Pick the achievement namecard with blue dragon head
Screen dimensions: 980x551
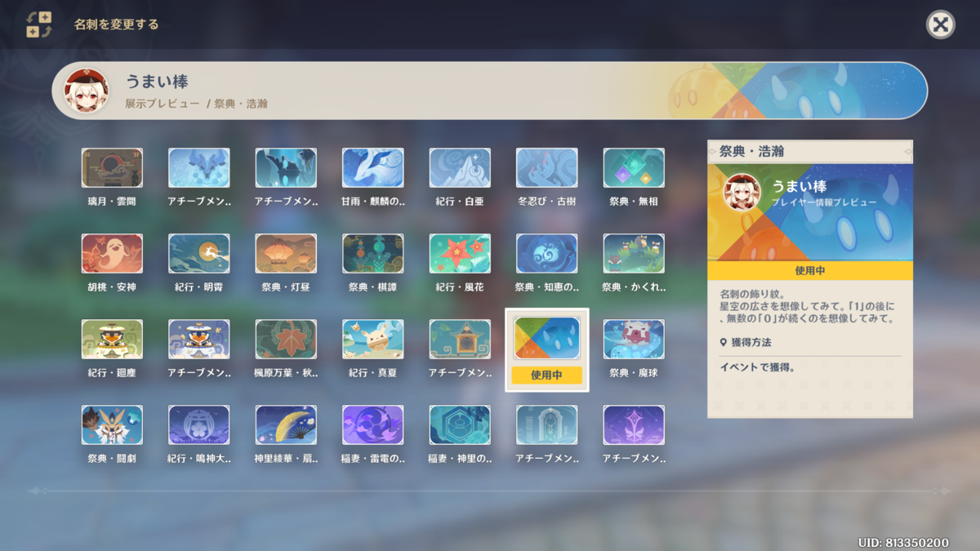pos(198,168)
